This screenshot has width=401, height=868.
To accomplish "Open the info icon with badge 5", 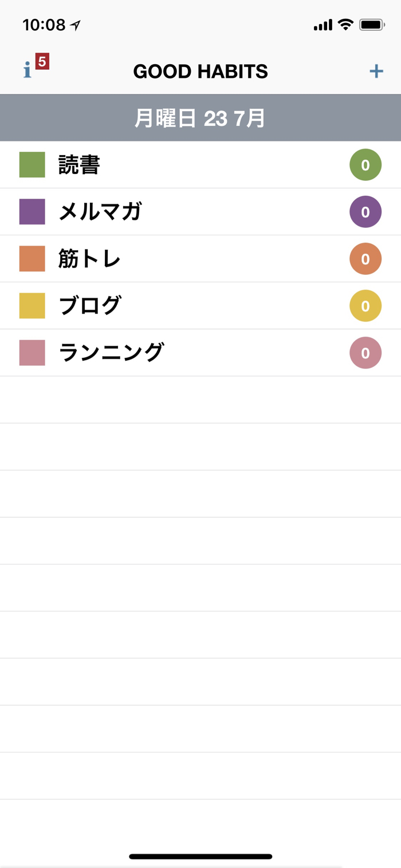I will (27, 71).
